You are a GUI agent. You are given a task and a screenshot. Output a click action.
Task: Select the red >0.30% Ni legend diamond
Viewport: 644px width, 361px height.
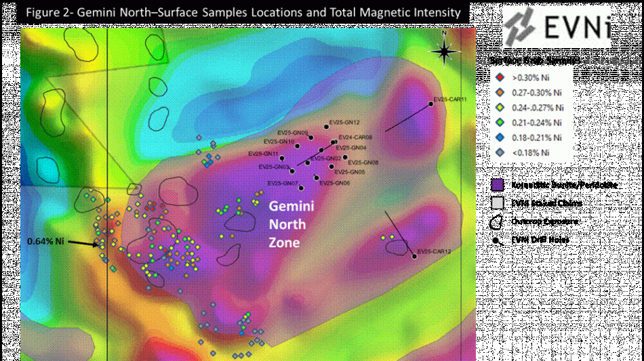[x=499, y=78]
